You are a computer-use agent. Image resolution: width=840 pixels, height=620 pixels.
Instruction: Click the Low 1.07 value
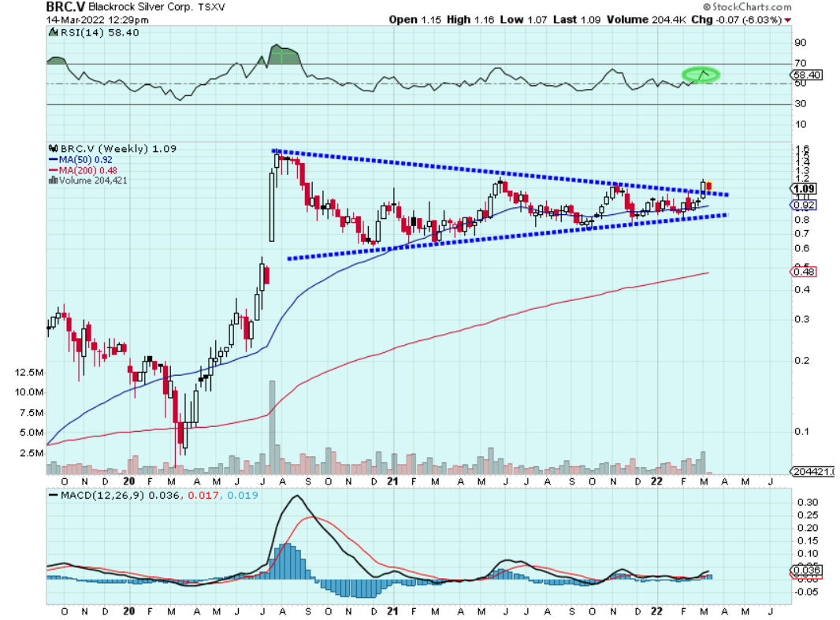[523, 20]
